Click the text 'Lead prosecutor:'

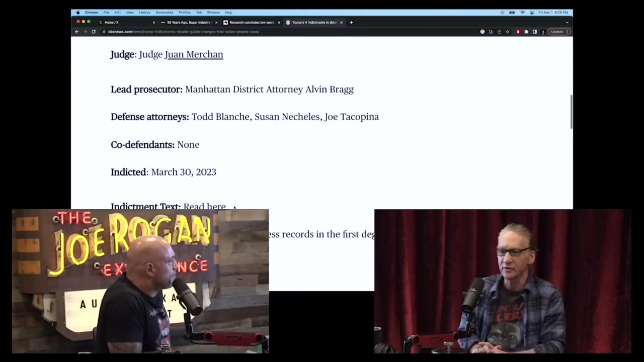pyautogui.click(x=146, y=89)
